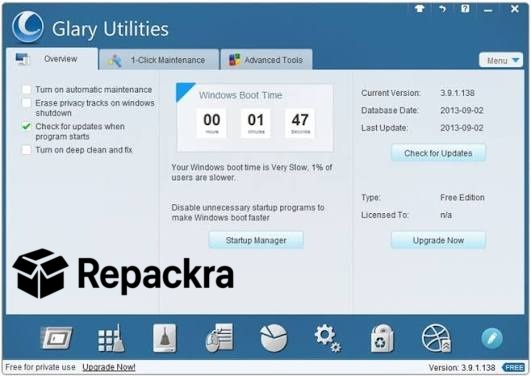Open the Context Menu Manager icon
The width and height of the screenshot is (531, 376).
click(x=219, y=338)
